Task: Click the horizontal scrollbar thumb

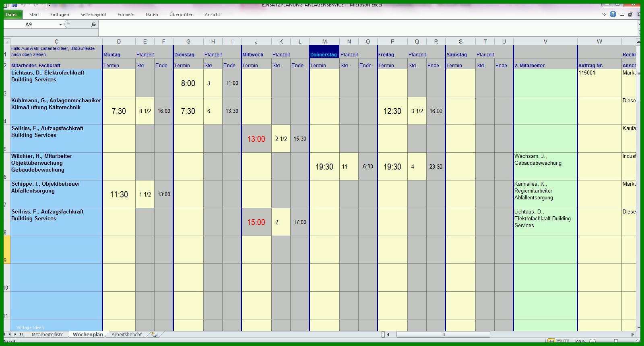Action: pos(443,334)
